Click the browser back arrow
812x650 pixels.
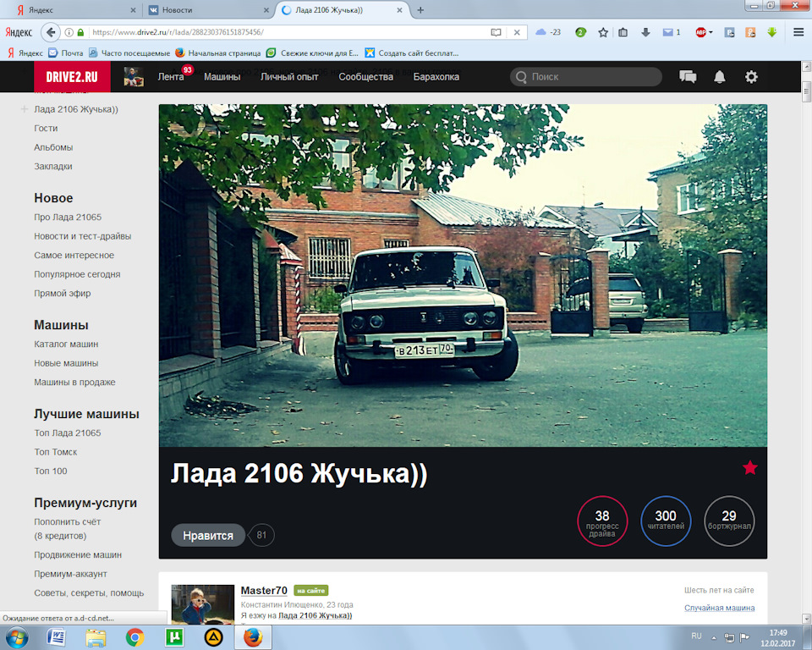tap(50, 32)
